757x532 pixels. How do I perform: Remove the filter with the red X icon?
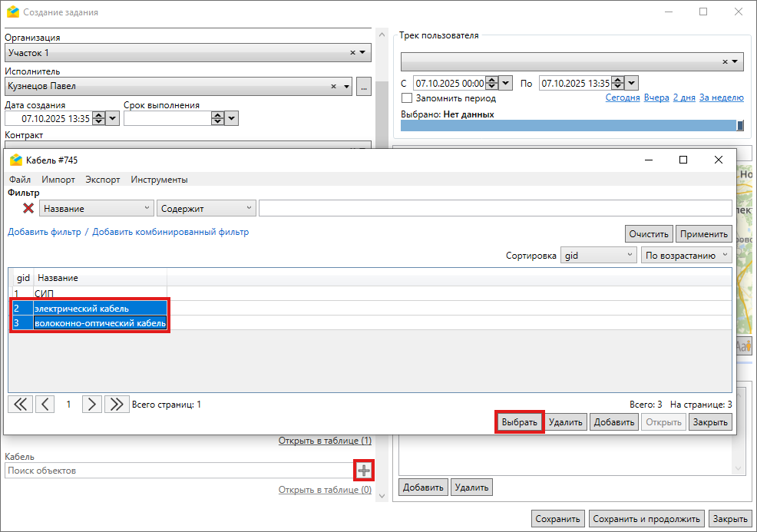tap(28, 208)
